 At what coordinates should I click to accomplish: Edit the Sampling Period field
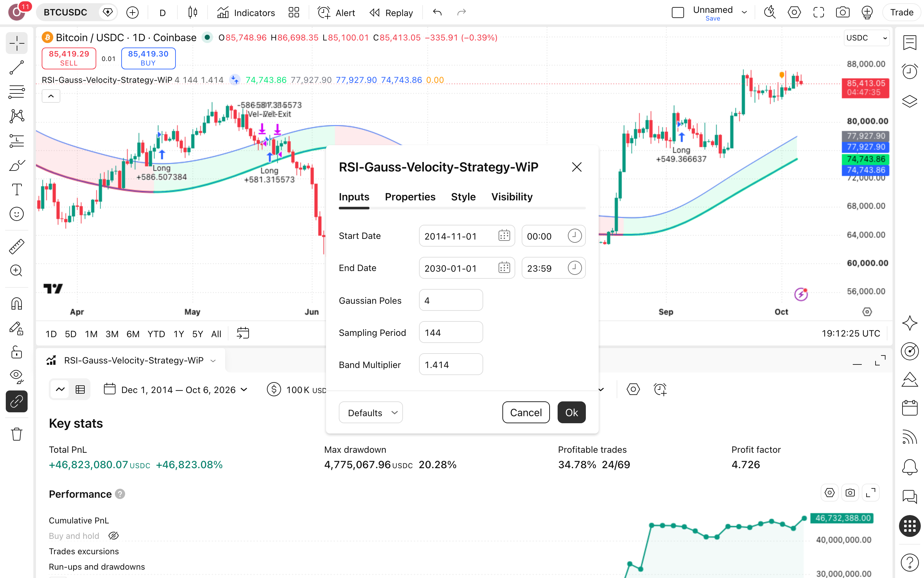coord(450,332)
